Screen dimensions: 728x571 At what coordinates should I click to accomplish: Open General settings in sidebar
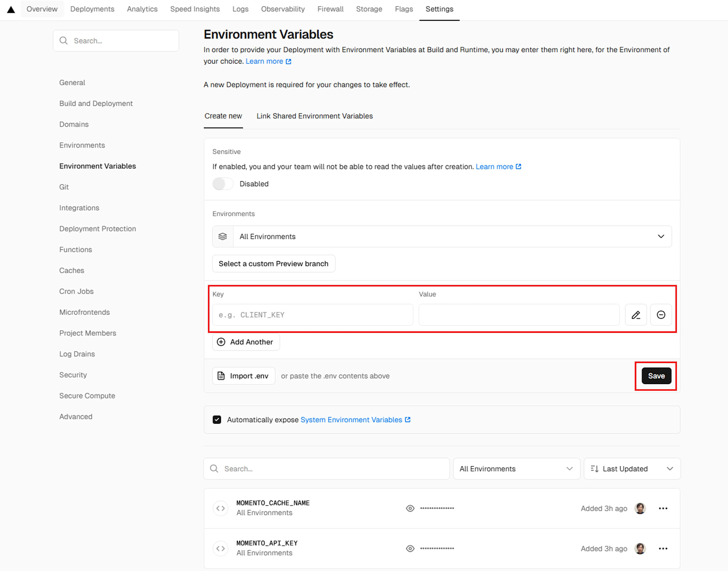72,83
